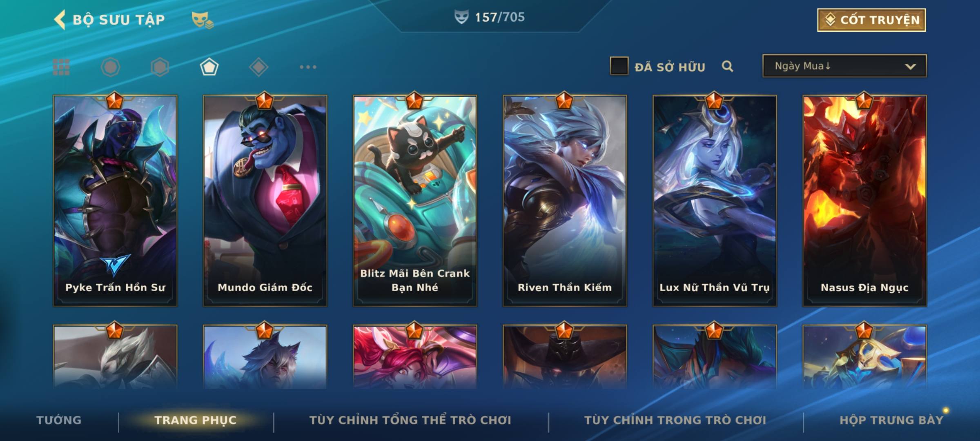
Task: Switch to the Tướng tab
Action: pos(59,420)
